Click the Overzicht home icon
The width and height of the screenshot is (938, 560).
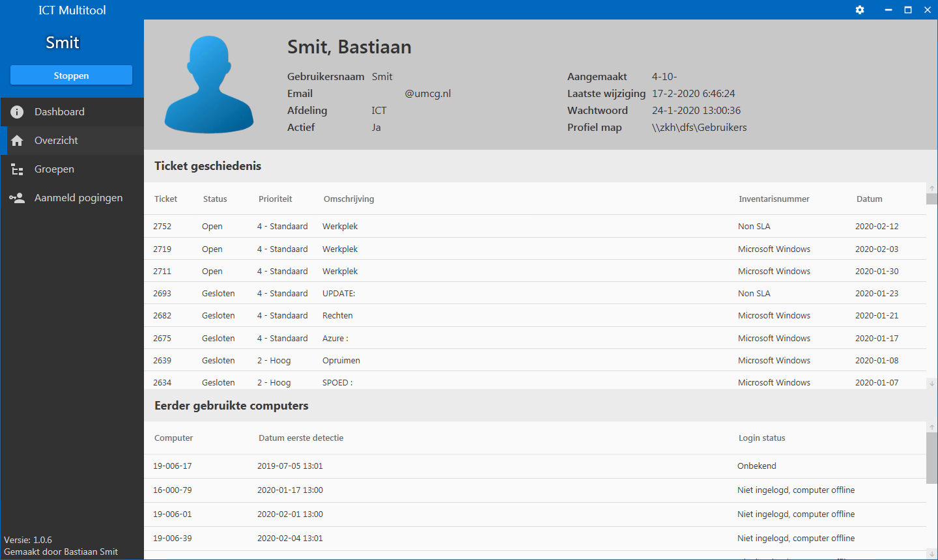tap(18, 141)
